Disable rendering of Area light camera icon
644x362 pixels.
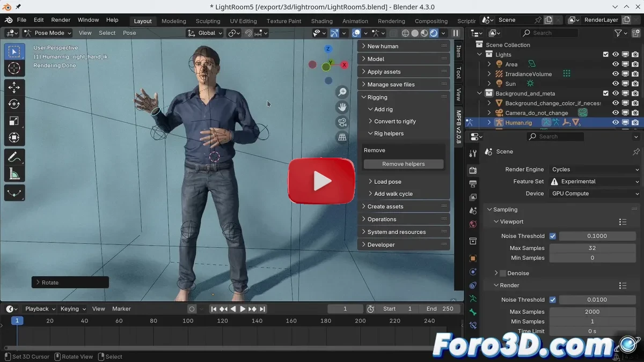tap(635, 64)
